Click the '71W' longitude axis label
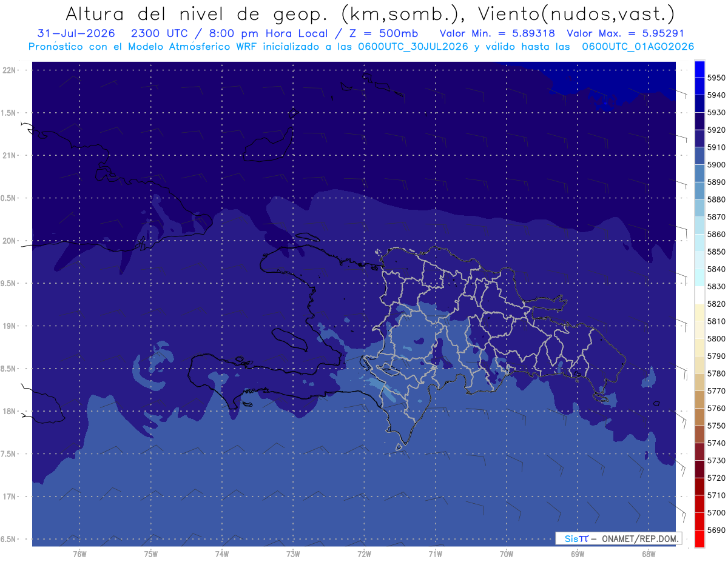728x562 pixels. point(435,554)
